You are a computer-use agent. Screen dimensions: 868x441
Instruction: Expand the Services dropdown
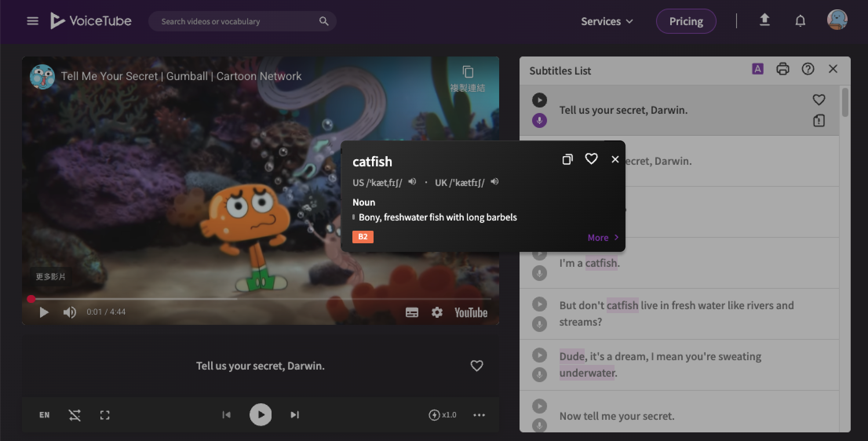point(607,21)
